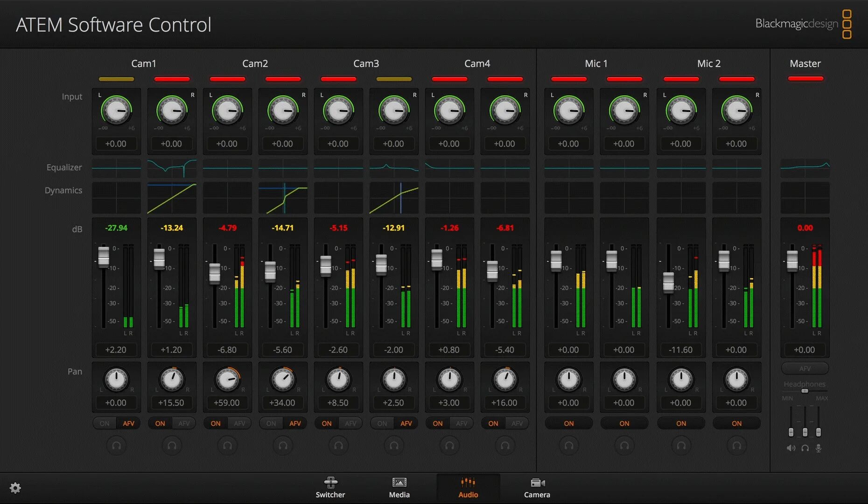The image size is (868, 504).
Task: Turn on the Mic 2 channel
Action: pyautogui.click(x=681, y=423)
